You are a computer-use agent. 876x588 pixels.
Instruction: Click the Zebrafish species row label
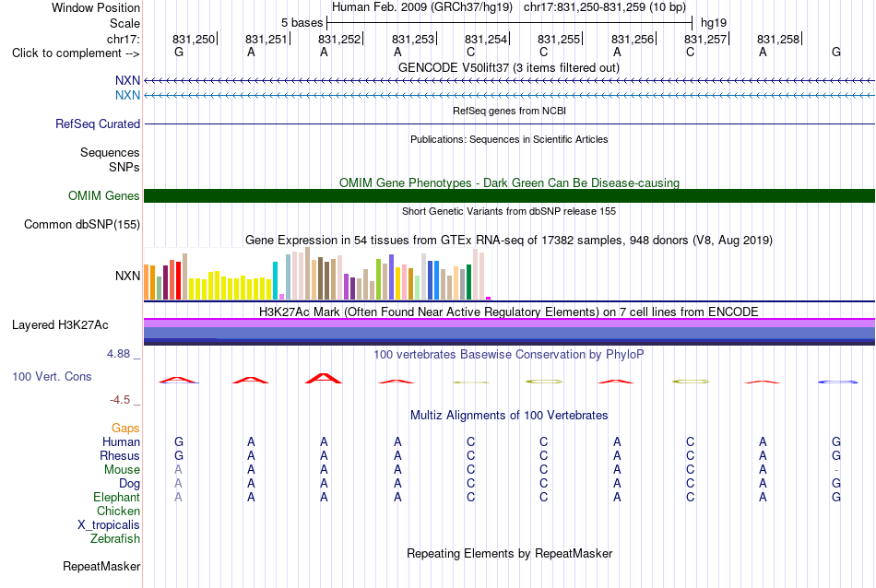(x=115, y=539)
